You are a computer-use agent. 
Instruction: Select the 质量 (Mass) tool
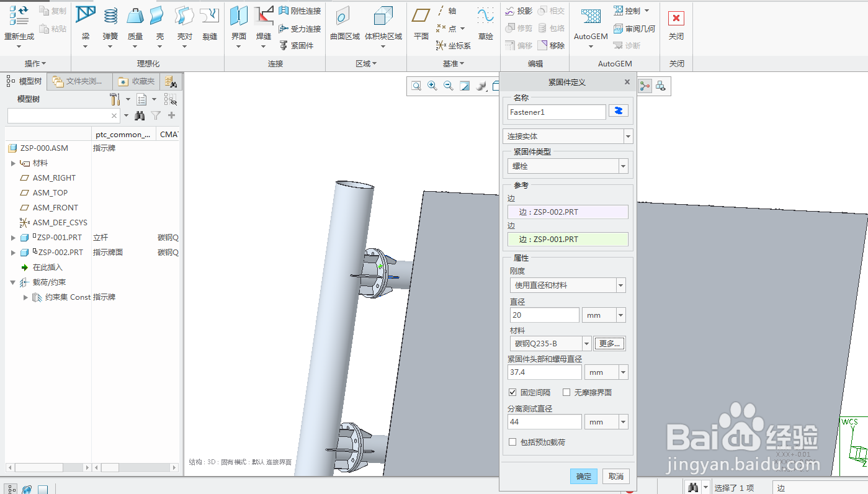click(x=135, y=15)
